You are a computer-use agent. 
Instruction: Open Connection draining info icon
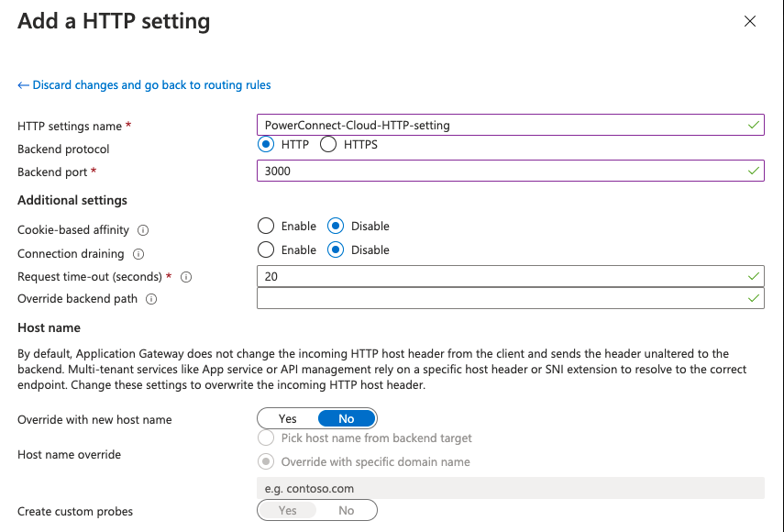pyautogui.click(x=139, y=254)
